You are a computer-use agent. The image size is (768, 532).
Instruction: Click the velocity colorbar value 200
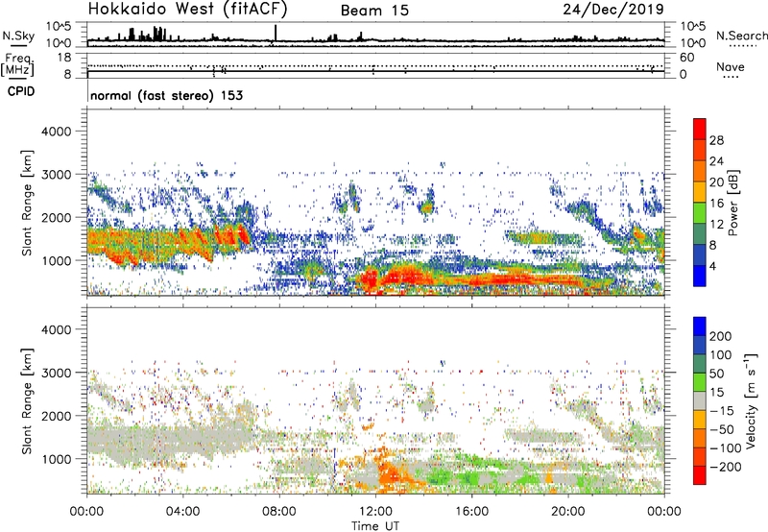721,336
